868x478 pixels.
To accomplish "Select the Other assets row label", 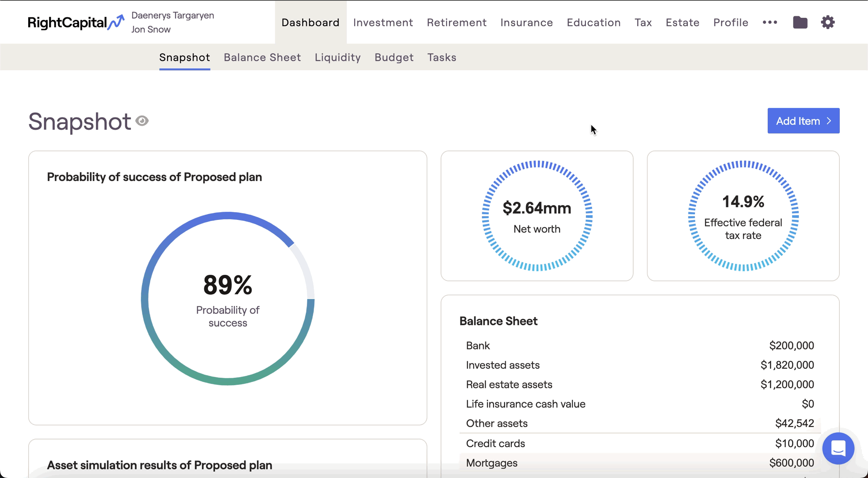I will [496, 423].
